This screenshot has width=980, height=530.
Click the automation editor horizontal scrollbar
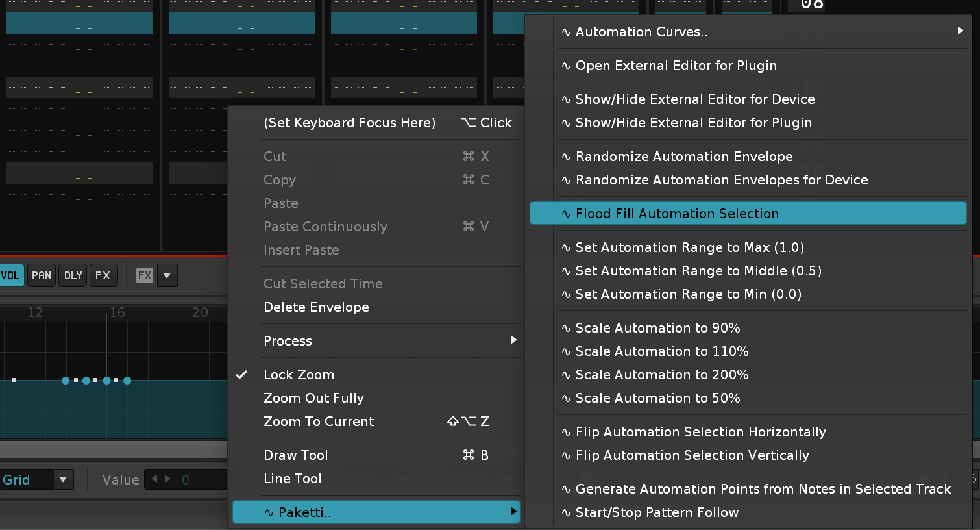coord(114,449)
